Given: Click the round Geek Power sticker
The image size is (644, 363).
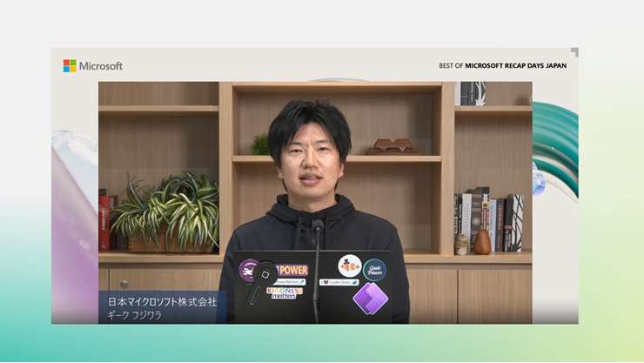Looking at the screenshot, I should click(375, 269).
